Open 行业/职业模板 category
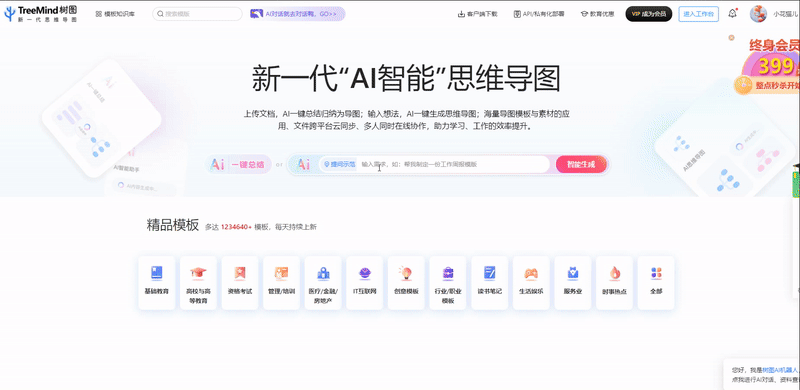This screenshot has width=800, height=390. [447, 282]
